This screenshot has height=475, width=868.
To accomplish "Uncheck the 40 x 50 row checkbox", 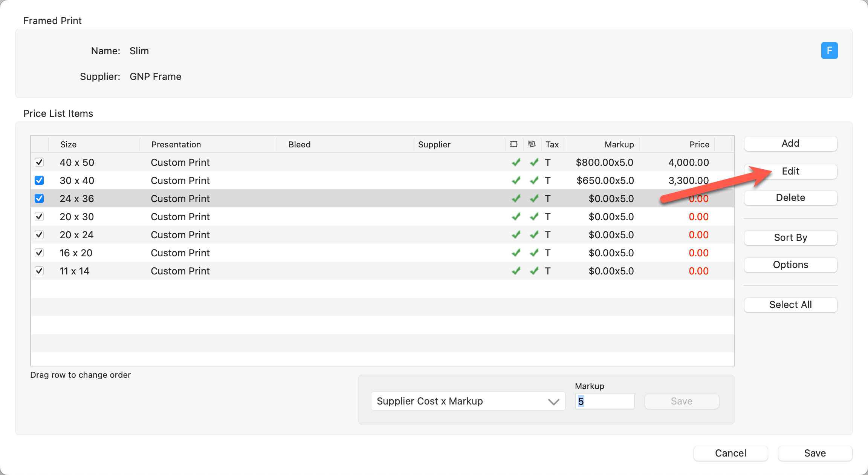I will pyautogui.click(x=39, y=162).
